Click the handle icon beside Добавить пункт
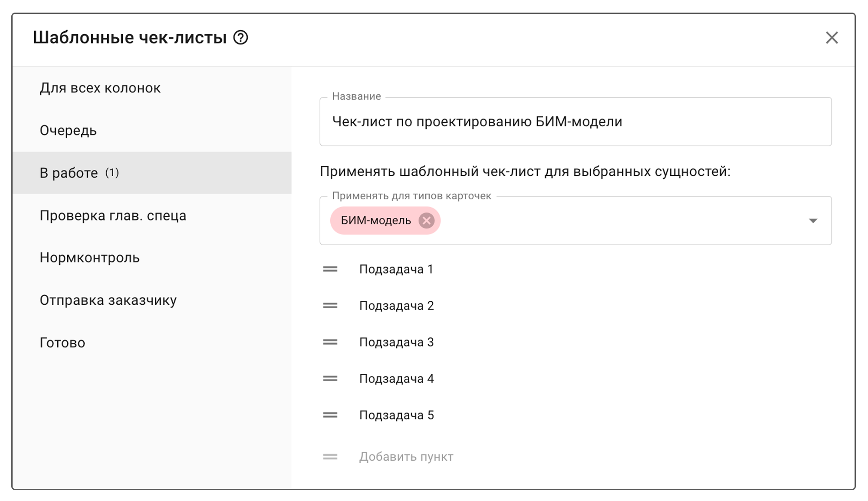The width and height of the screenshot is (868, 501). pyautogui.click(x=330, y=457)
